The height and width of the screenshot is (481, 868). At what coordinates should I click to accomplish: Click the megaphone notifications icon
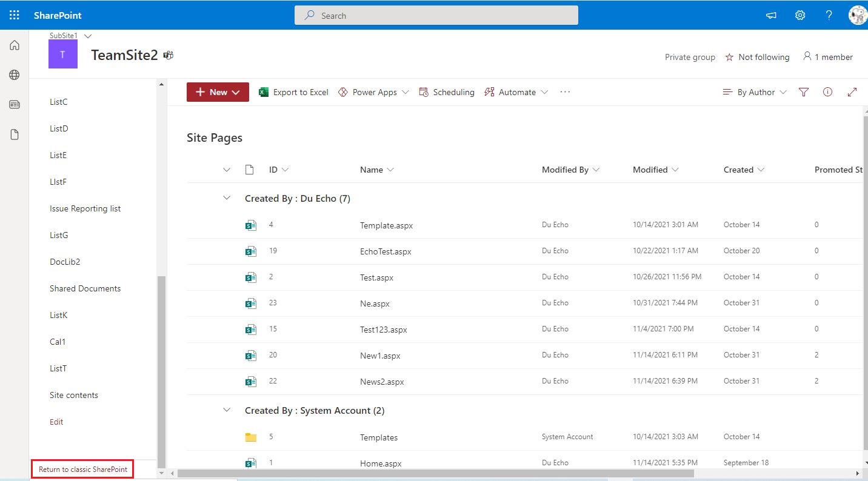point(771,15)
